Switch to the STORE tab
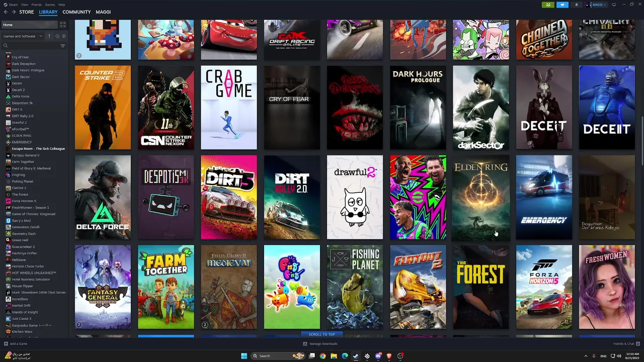Image resolution: width=644 pixels, height=362 pixels. [x=27, y=12]
